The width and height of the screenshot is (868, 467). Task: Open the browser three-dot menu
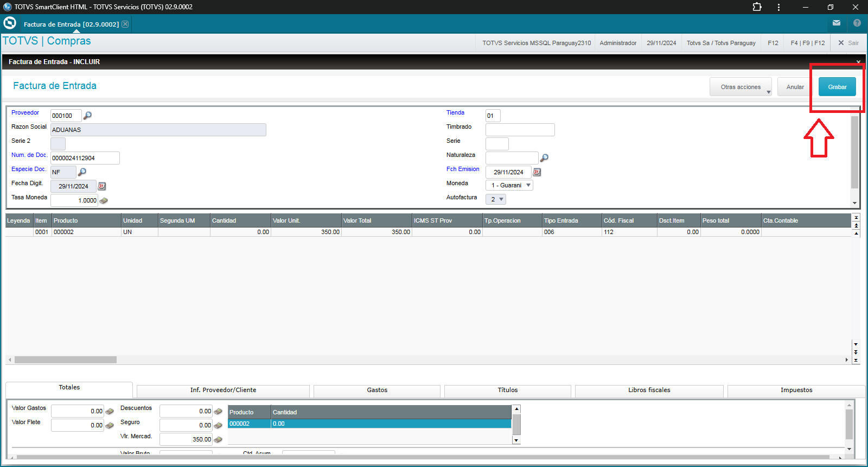pyautogui.click(x=778, y=7)
